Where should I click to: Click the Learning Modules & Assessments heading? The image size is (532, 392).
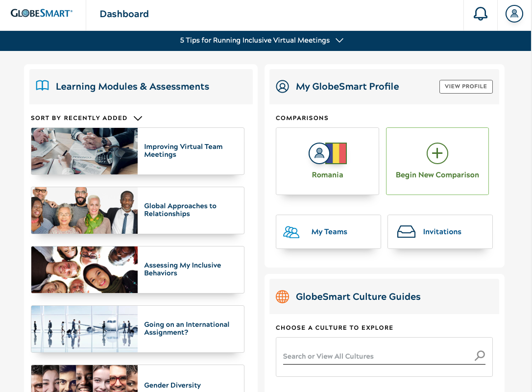coord(132,87)
